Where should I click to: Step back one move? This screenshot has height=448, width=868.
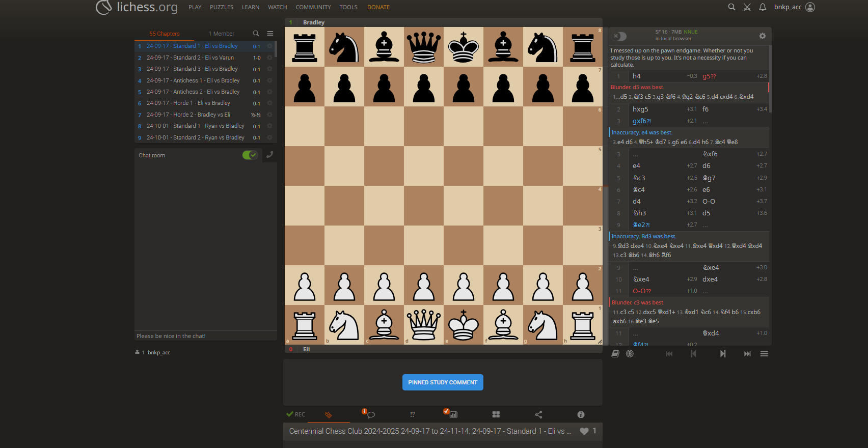(x=693, y=354)
